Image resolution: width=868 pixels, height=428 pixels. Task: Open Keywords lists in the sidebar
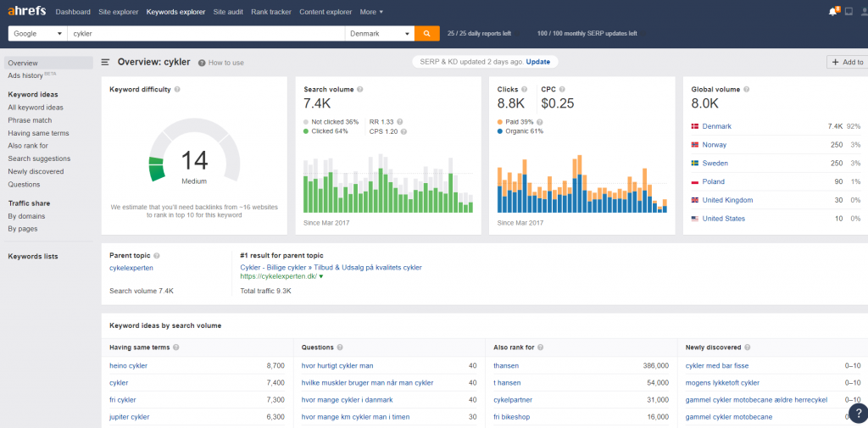tap(33, 256)
